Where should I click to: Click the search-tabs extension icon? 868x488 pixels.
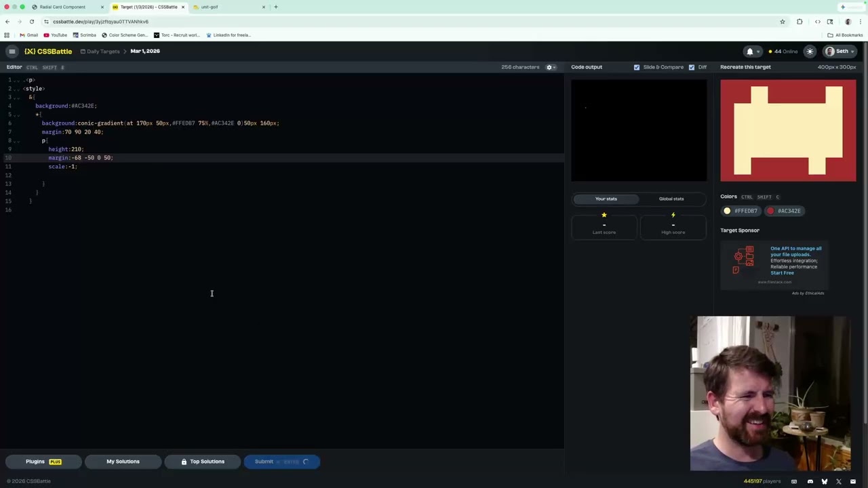[830, 22]
